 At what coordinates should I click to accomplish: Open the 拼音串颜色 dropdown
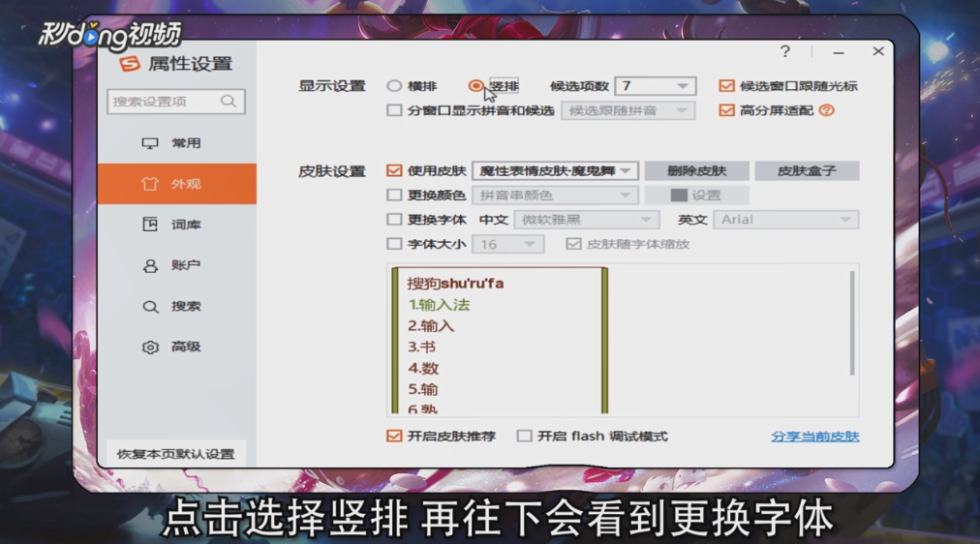tap(555, 195)
